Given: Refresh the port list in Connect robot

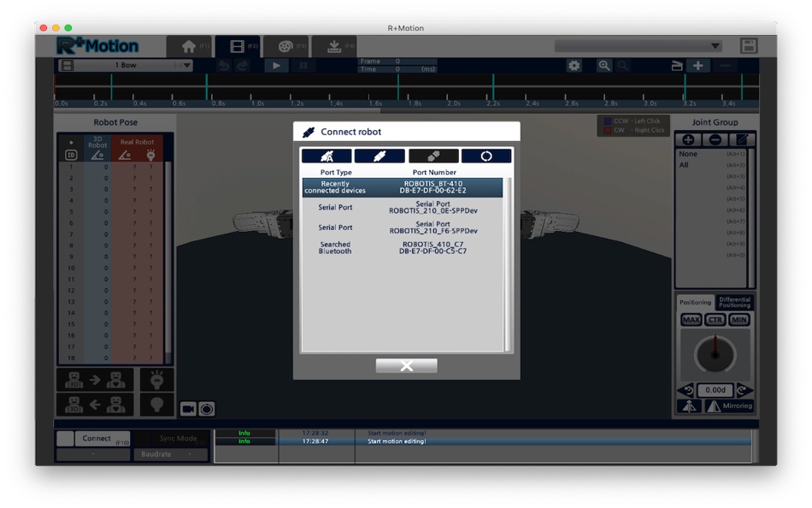Looking at the screenshot, I should pyautogui.click(x=486, y=156).
